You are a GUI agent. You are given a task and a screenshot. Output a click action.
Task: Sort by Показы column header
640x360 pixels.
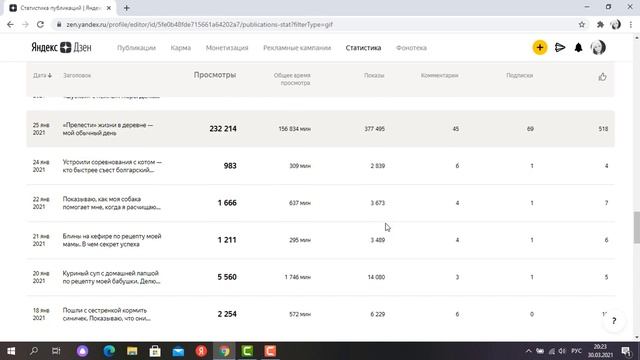coord(374,76)
